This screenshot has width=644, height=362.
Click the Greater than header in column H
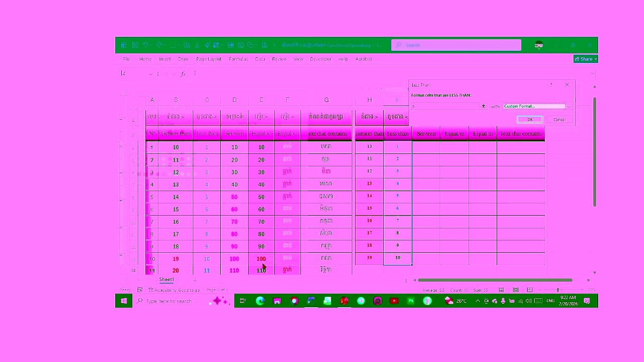[369, 134]
